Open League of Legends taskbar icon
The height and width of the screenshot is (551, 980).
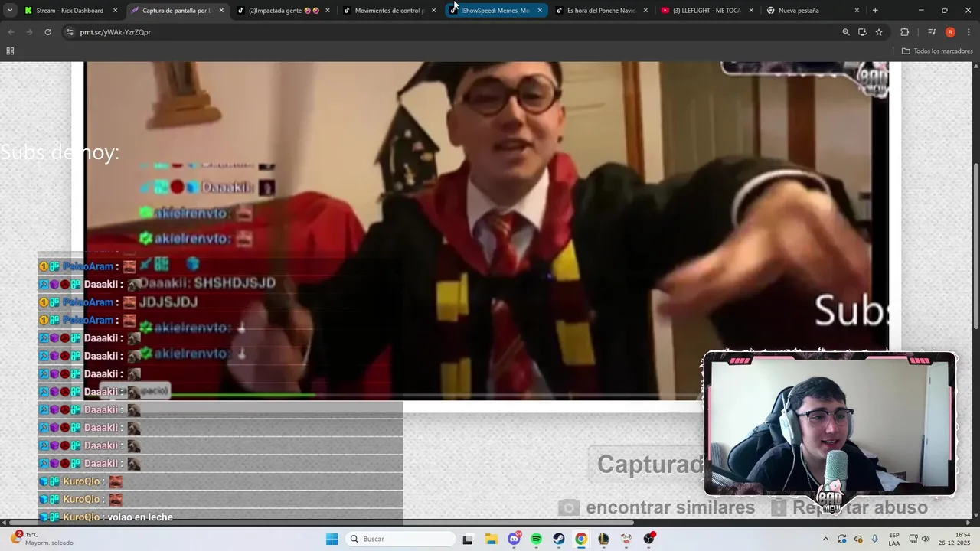click(604, 539)
